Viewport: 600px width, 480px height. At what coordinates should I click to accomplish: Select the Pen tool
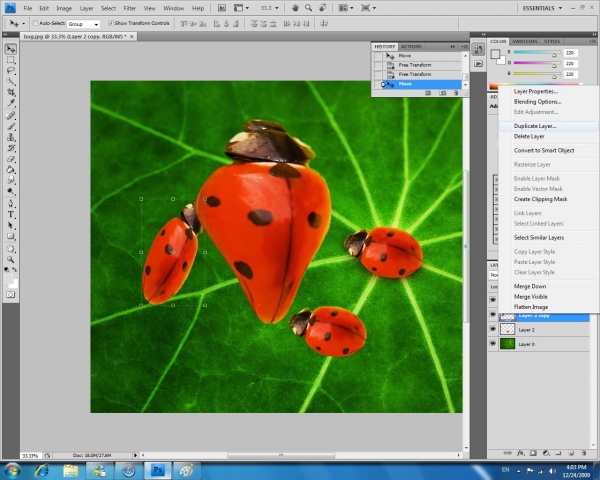11,203
